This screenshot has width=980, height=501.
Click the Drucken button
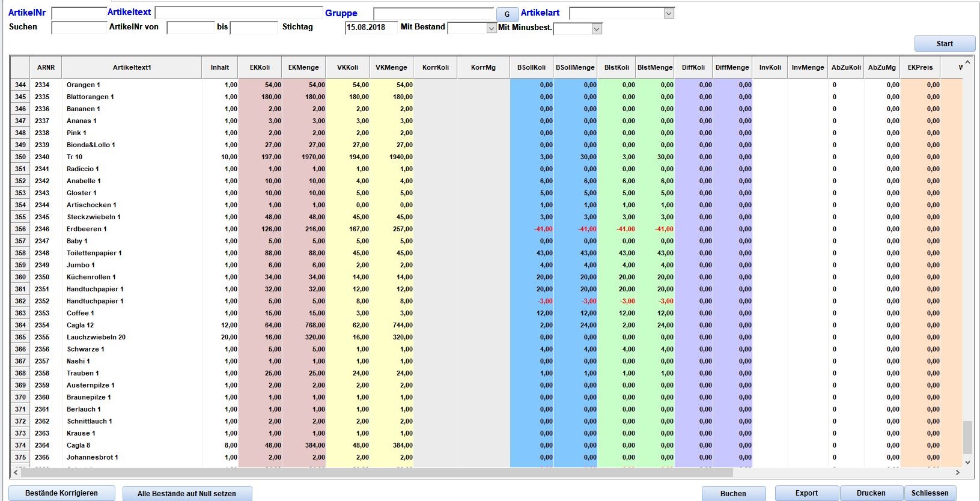pos(871,493)
